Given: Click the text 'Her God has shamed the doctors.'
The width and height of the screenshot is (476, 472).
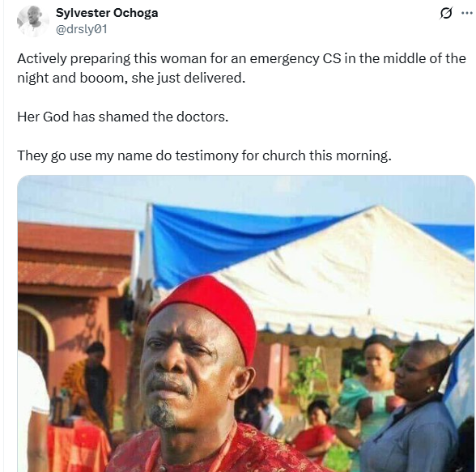Looking at the screenshot, I should coord(123,117).
